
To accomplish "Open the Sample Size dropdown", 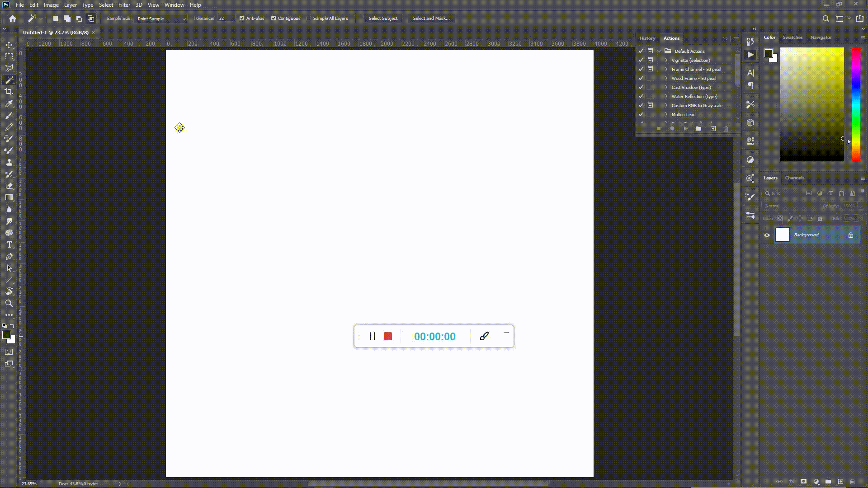I will [161, 19].
